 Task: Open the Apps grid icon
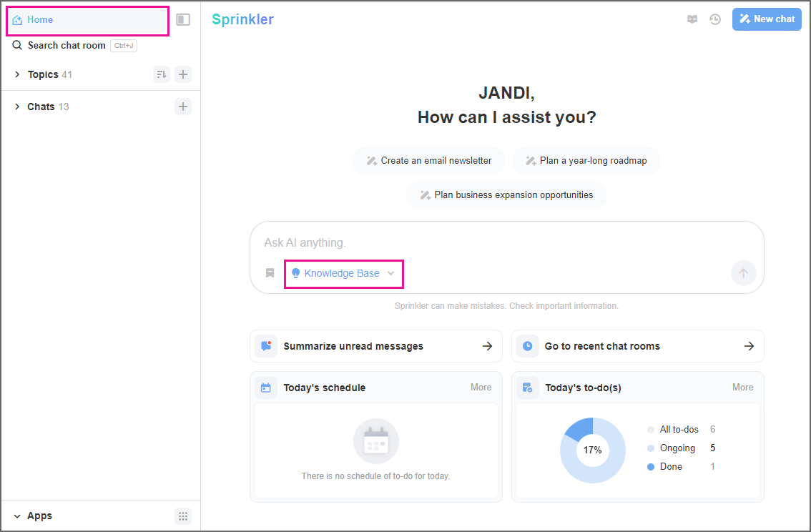(x=183, y=516)
